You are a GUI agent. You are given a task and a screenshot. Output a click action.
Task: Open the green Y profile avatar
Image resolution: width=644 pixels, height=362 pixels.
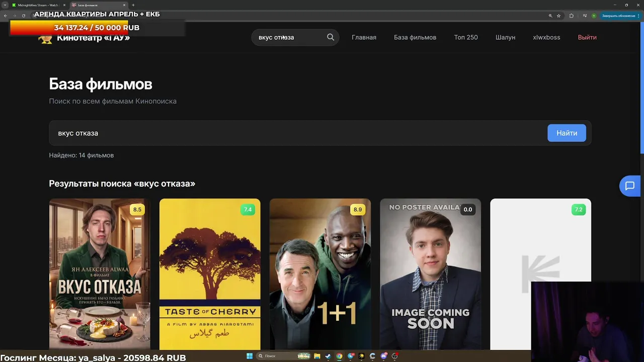[x=594, y=16]
